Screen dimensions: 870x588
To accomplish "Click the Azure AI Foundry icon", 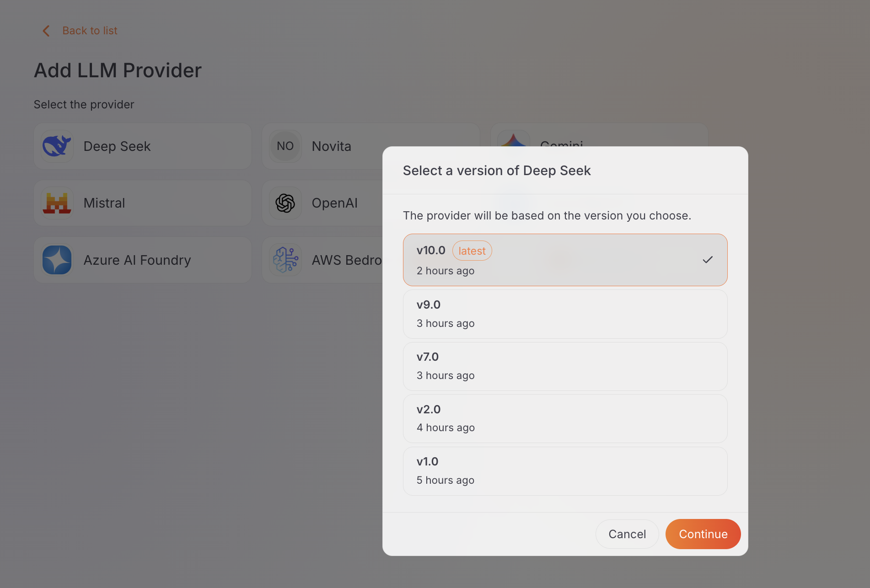I will [x=57, y=260].
